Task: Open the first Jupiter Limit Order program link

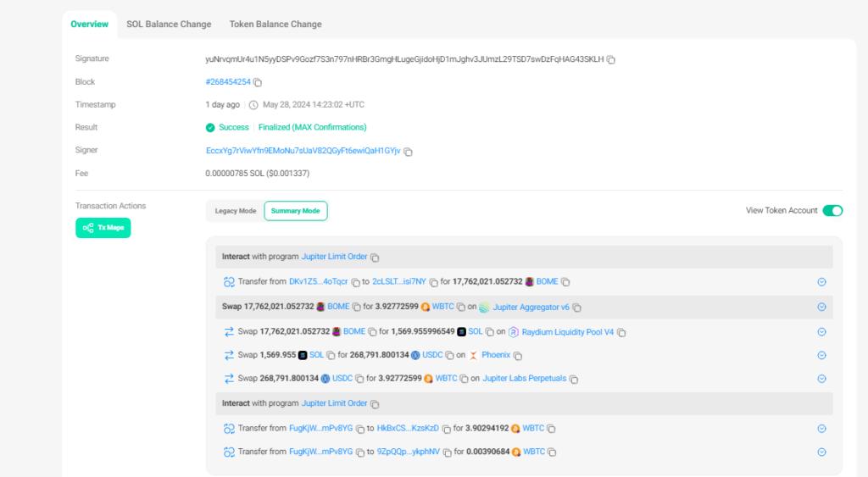Action: (334, 257)
